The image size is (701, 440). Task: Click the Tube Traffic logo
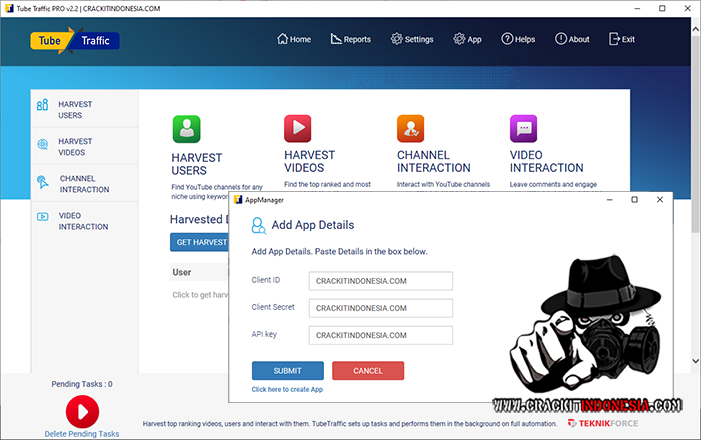point(75,41)
